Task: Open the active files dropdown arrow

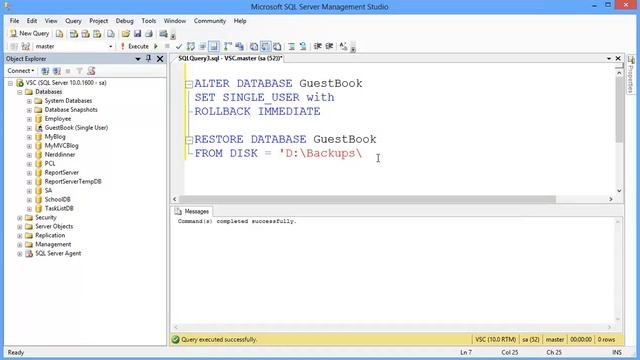Action: (609, 59)
